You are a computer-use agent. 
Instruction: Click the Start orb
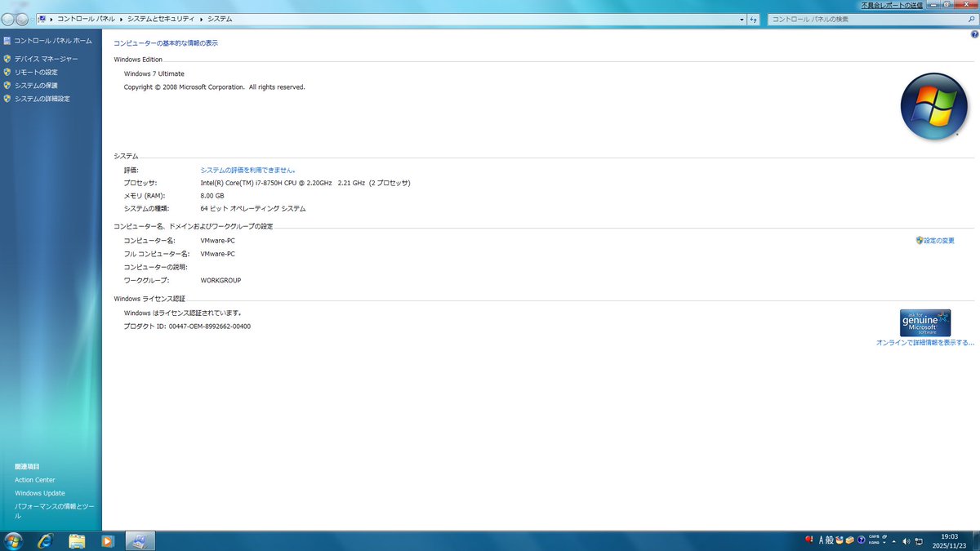15,540
